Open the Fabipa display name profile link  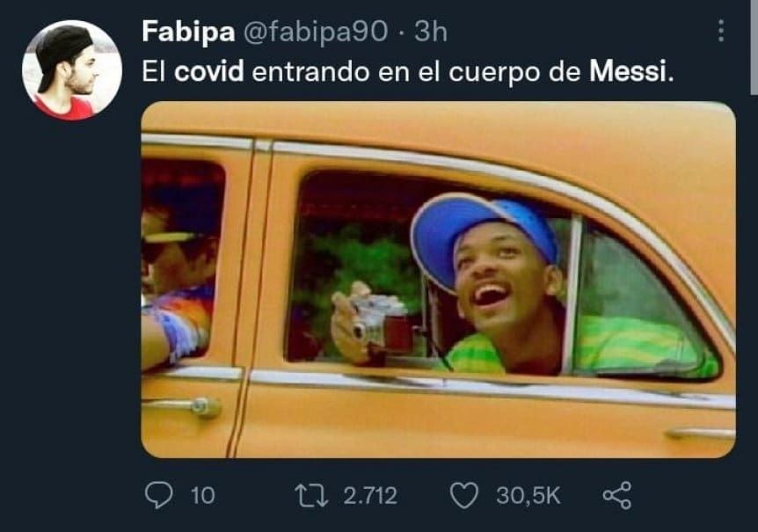point(188,32)
